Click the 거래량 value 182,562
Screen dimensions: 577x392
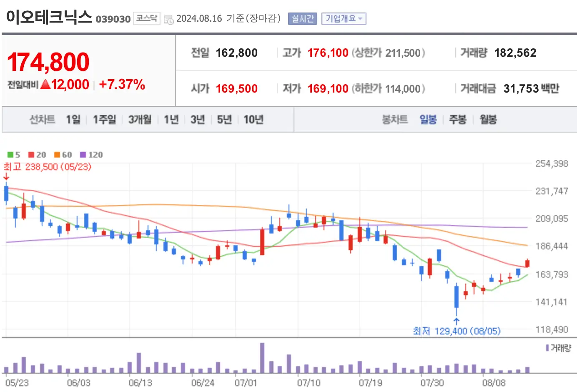click(515, 53)
